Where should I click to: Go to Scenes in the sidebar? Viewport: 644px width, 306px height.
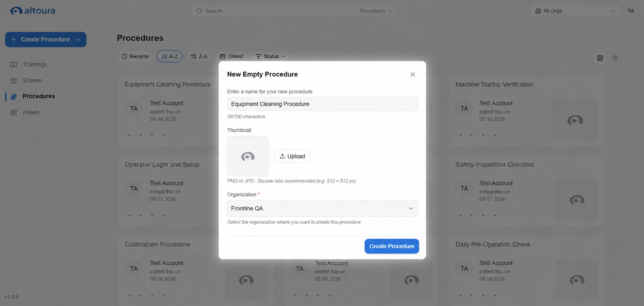pyautogui.click(x=32, y=80)
